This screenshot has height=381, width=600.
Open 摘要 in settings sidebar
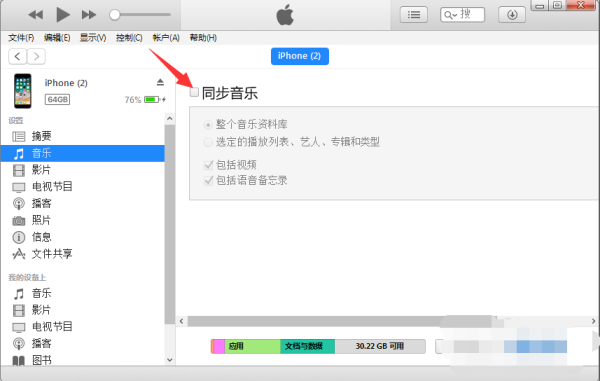83,136
